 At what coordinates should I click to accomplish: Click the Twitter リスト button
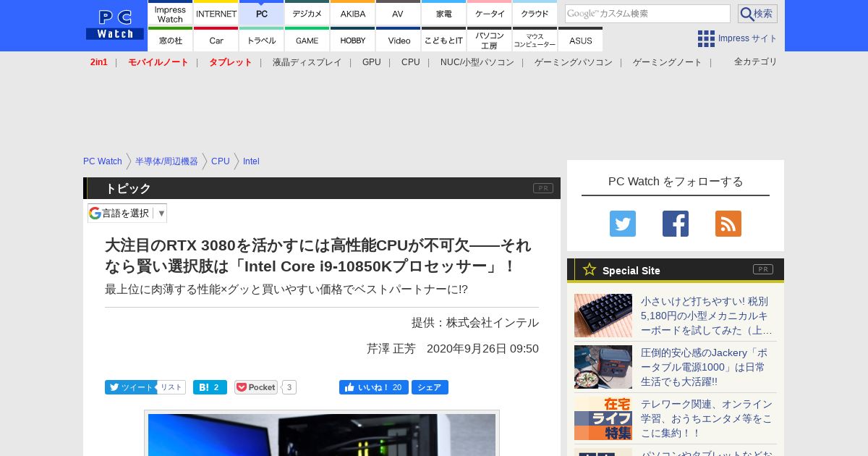171,387
